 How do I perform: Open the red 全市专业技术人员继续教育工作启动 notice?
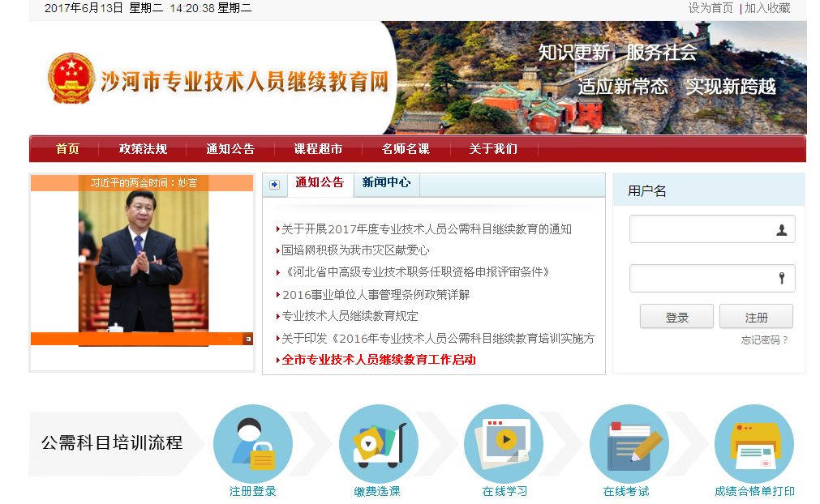pos(378,360)
